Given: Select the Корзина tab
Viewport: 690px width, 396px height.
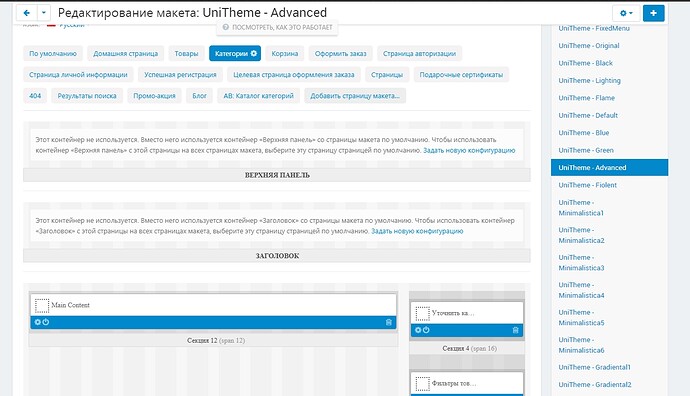Looking at the screenshot, I should point(285,54).
